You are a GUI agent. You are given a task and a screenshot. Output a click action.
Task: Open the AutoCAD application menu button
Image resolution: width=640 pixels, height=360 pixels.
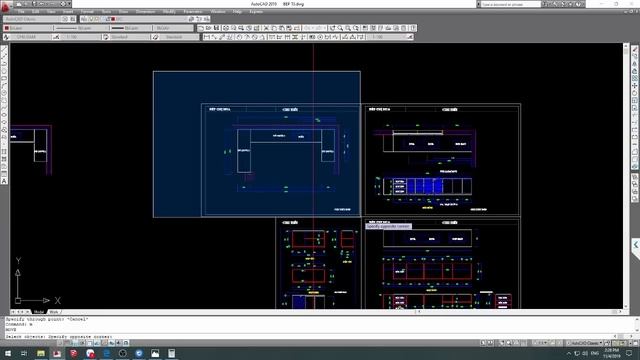pyautogui.click(x=6, y=7)
